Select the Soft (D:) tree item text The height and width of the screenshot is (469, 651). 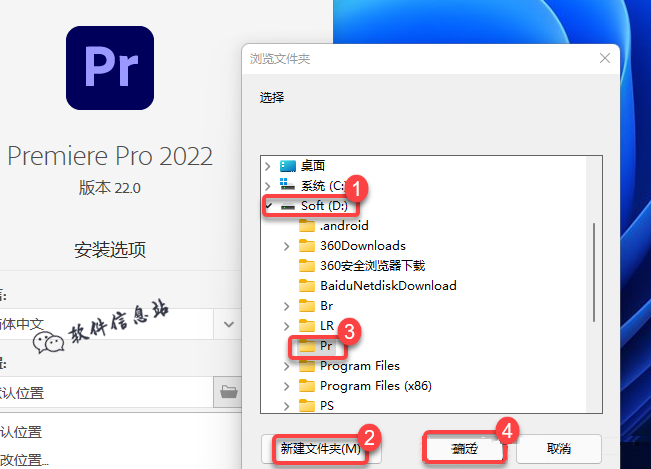tap(324, 206)
